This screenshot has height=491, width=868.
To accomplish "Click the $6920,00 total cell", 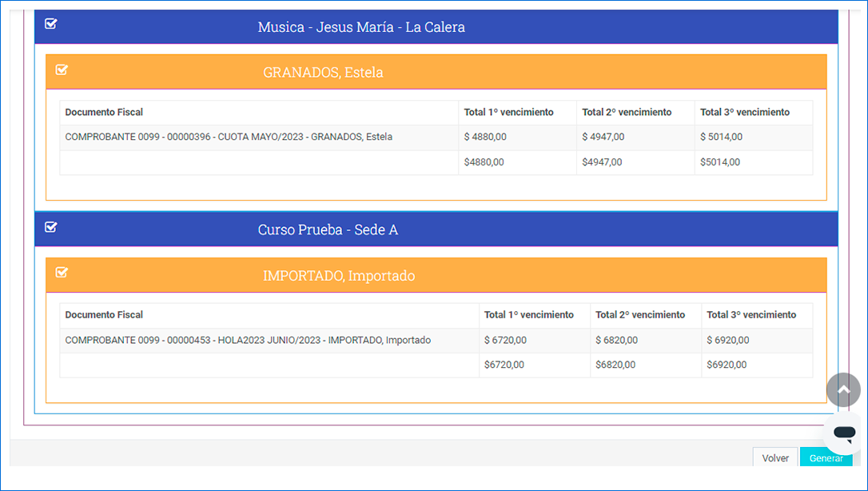I will pyautogui.click(x=727, y=365).
